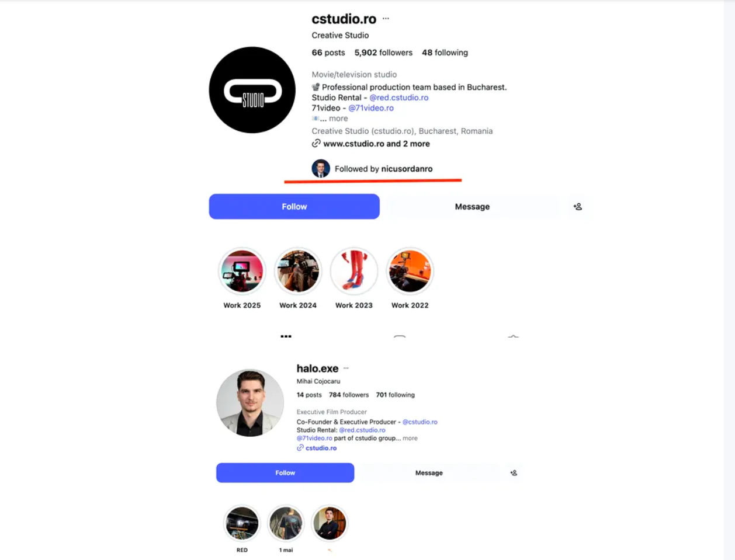This screenshot has height=560, width=735.
Task: Open the www.cstudio.ro and 2 more links
Action: (x=376, y=144)
